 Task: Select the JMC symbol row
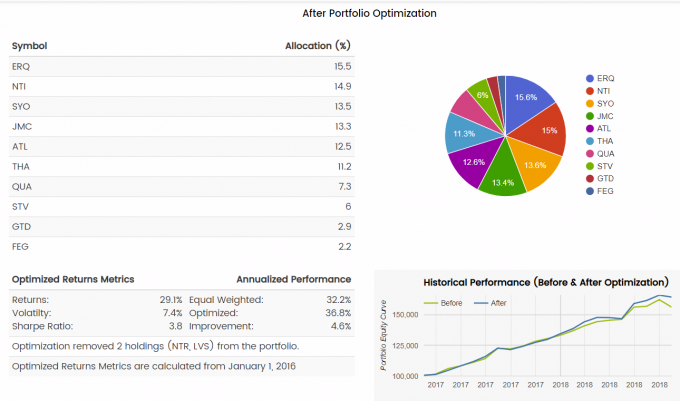pos(182,127)
